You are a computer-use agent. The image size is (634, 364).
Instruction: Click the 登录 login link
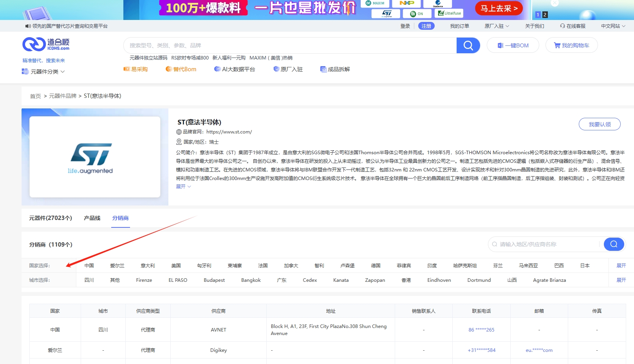405,26
